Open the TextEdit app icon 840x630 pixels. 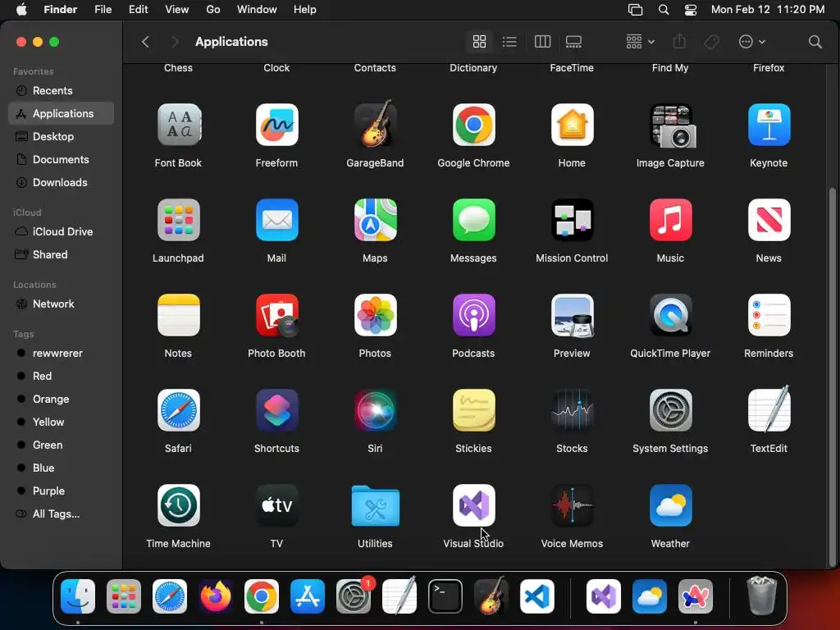769,409
